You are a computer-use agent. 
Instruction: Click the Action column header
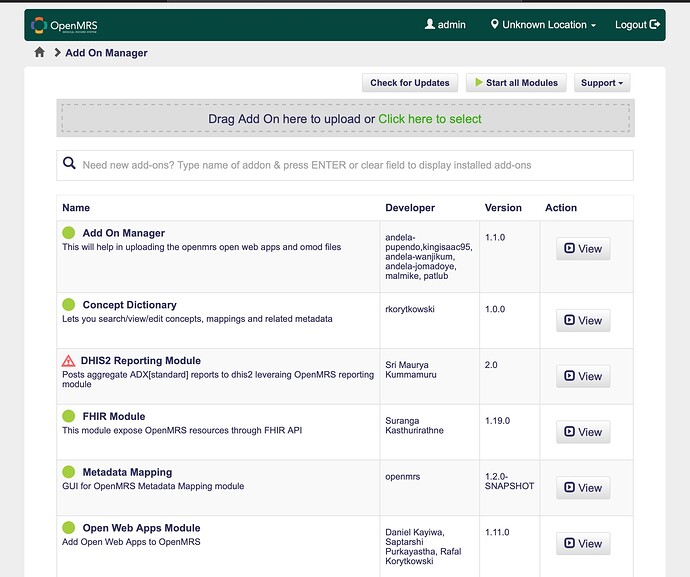coord(561,208)
